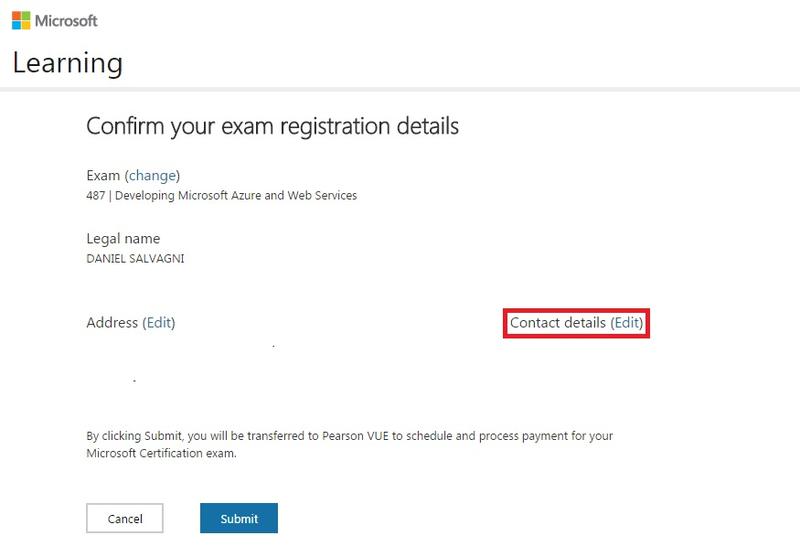Click the "Exam" label text
Image resolution: width=800 pixels, height=548 pixels.
click(x=103, y=176)
